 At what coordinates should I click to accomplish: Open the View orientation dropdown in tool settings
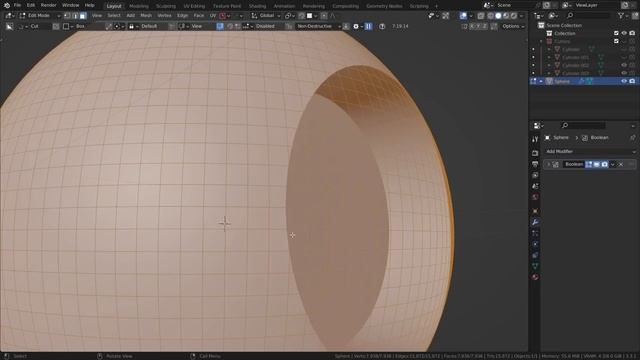click(196, 26)
